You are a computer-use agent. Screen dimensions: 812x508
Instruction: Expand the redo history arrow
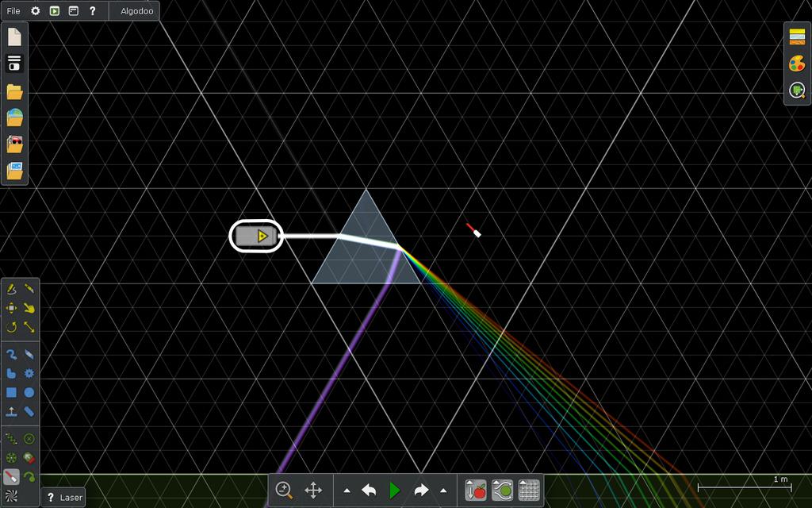(443, 491)
